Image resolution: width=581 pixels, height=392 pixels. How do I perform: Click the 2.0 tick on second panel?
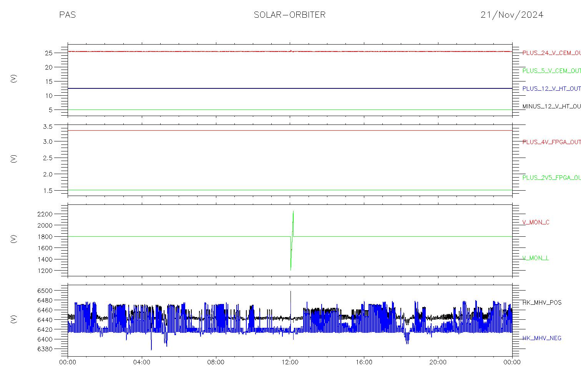48,174
